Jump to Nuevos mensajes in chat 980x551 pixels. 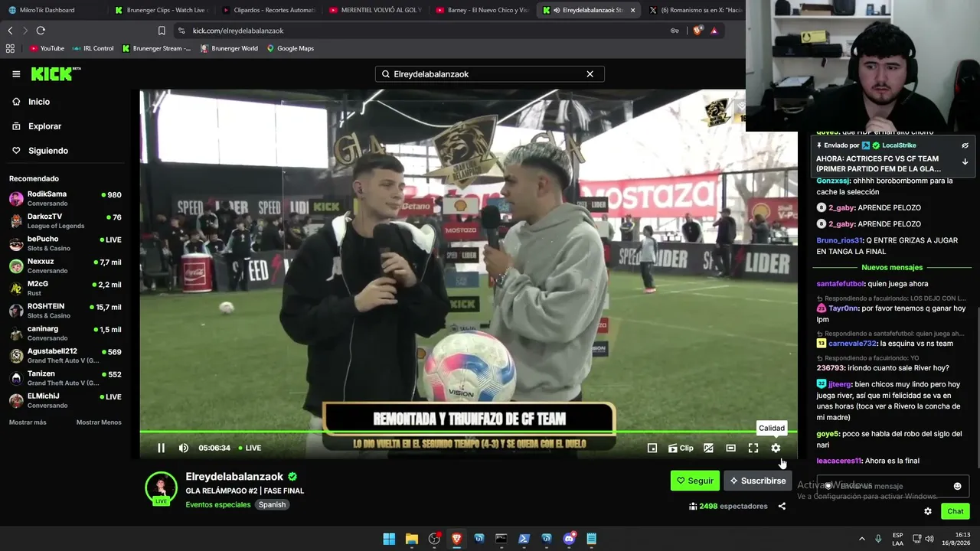click(x=892, y=268)
